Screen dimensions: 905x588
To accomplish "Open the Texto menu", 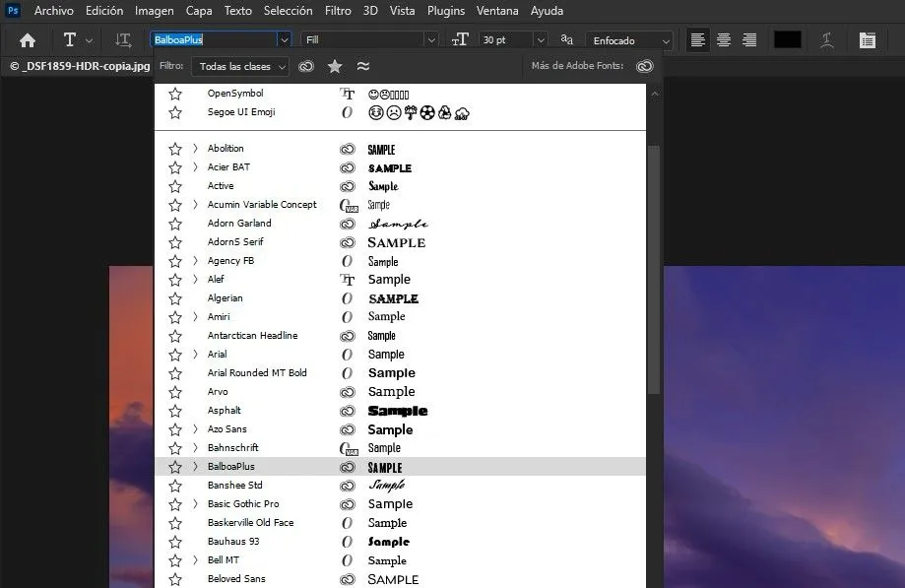I will point(237,11).
